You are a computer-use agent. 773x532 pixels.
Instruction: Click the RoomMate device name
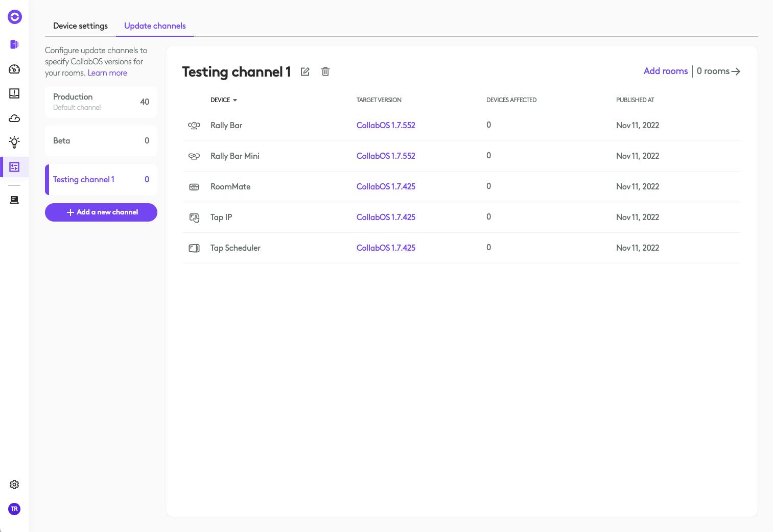point(230,186)
